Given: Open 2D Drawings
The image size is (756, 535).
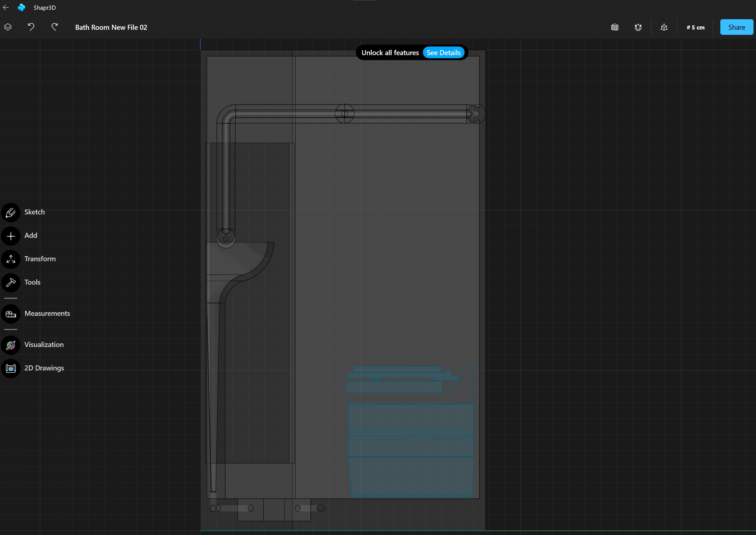Looking at the screenshot, I should [11, 368].
